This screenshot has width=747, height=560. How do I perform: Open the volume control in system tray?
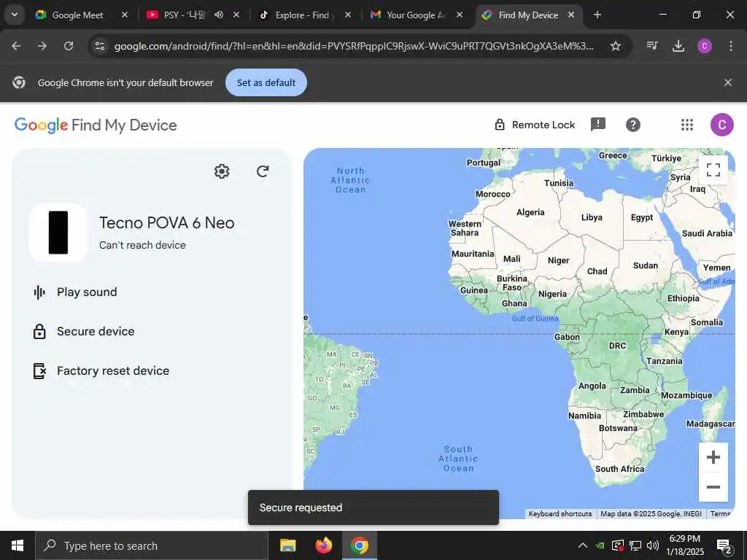pos(653,545)
